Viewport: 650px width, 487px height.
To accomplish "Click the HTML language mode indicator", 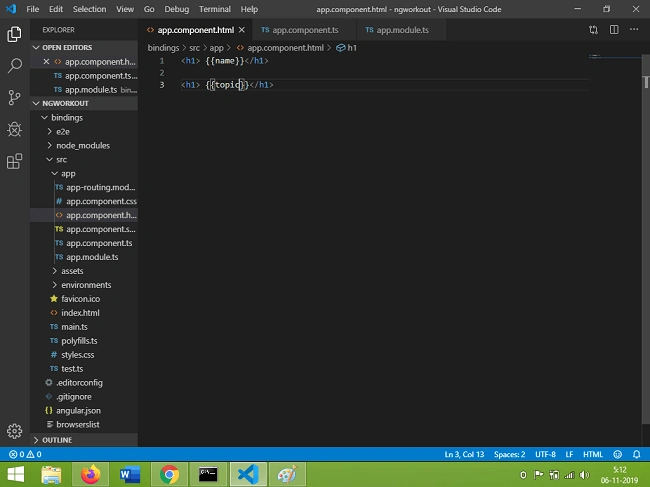I will pyautogui.click(x=593, y=454).
